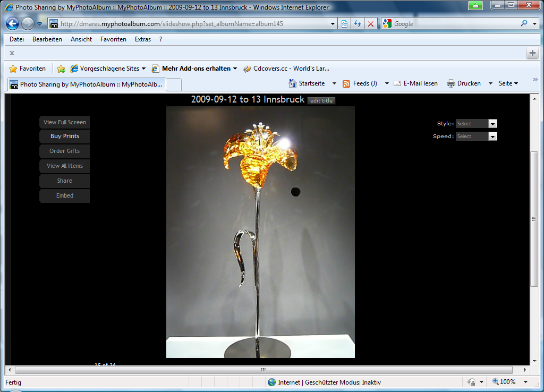Open the Extras menu

pos(142,39)
